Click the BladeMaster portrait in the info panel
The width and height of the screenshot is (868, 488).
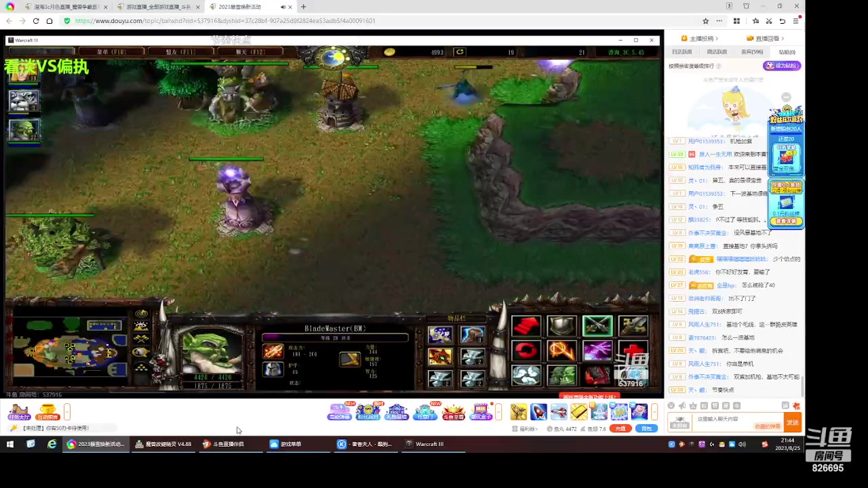point(211,351)
